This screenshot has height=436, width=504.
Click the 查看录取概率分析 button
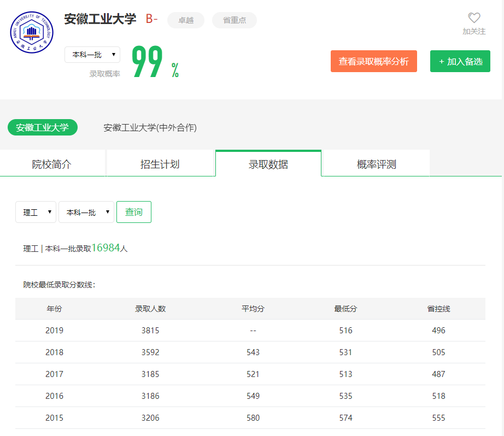(373, 61)
